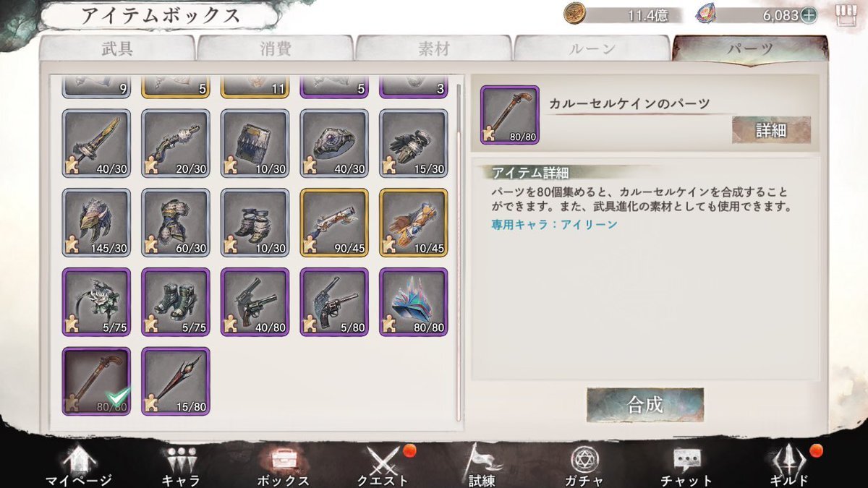Switch to the ルーン tab
868x488 pixels.
point(592,49)
